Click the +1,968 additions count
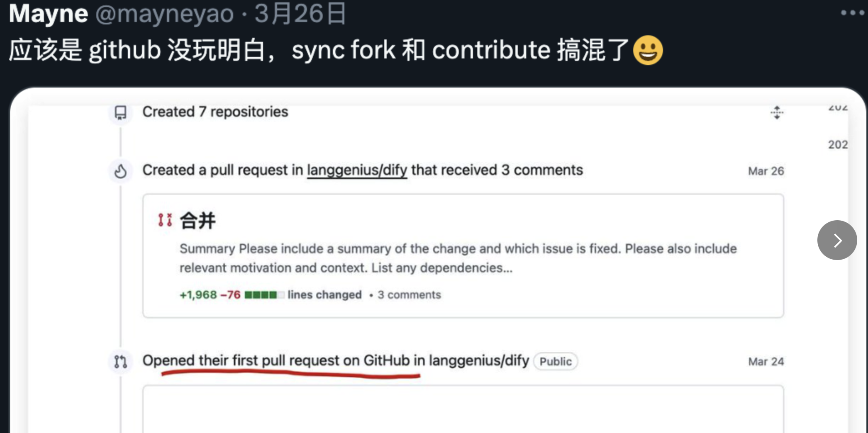The image size is (868, 433). (198, 295)
